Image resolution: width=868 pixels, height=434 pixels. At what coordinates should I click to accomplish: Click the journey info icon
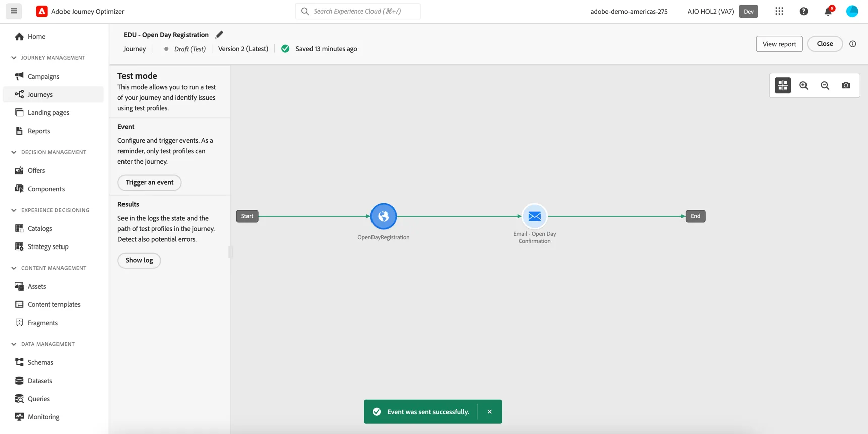[x=852, y=44]
